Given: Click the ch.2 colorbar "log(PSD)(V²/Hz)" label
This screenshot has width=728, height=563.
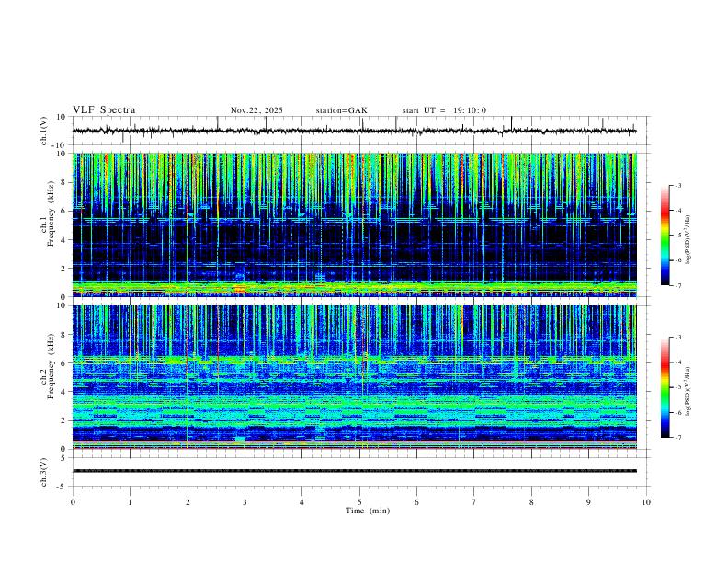Looking at the screenshot, I should [688, 391].
